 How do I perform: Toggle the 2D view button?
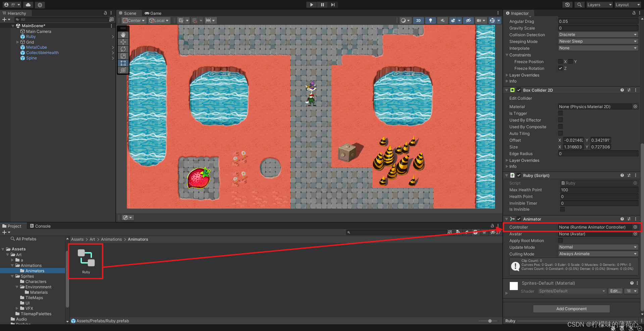click(x=418, y=20)
